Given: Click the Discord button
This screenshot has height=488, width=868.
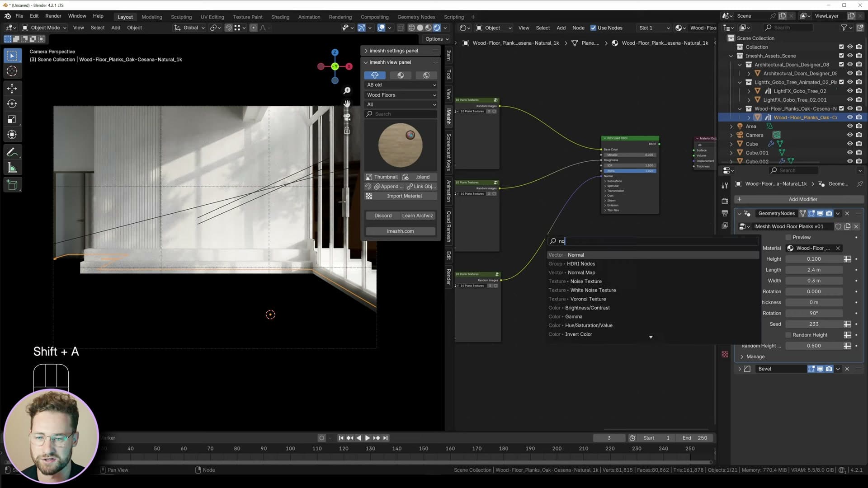Looking at the screenshot, I should pyautogui.click(x=382, y=216).
